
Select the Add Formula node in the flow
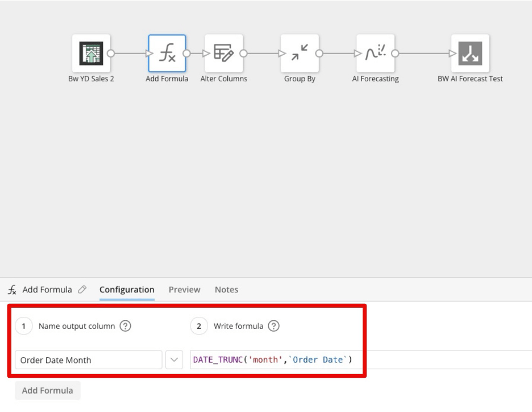167,53
